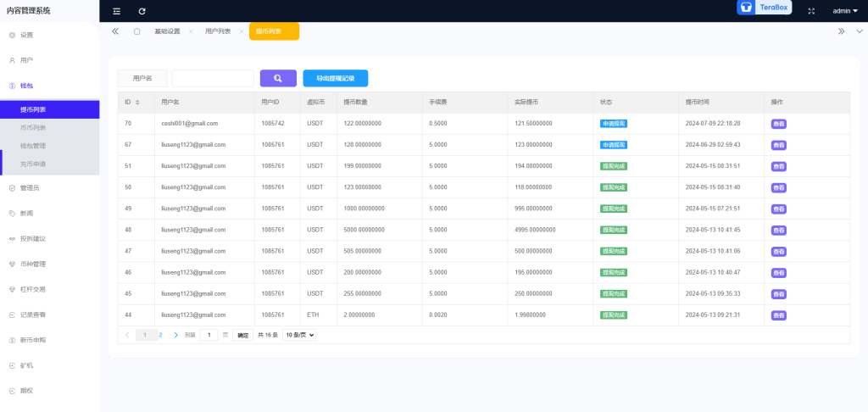Click the purple search magnifier button
This screenshot has width=868, height=412.
(278, 78)
